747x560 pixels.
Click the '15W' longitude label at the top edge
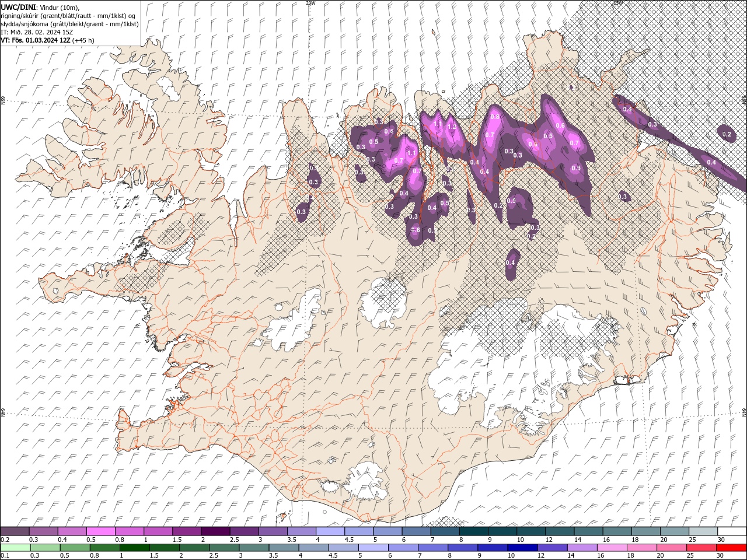pyautogui.click(x=619, y=3)
